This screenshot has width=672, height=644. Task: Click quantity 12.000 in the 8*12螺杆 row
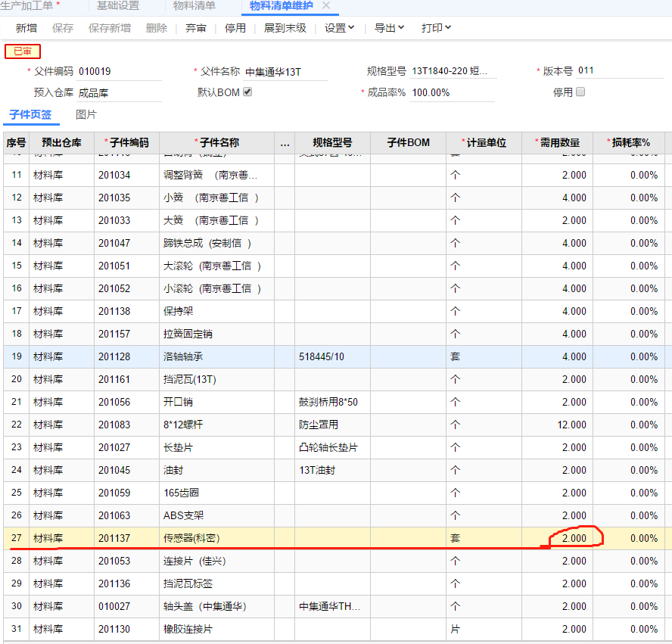point(557,425)
